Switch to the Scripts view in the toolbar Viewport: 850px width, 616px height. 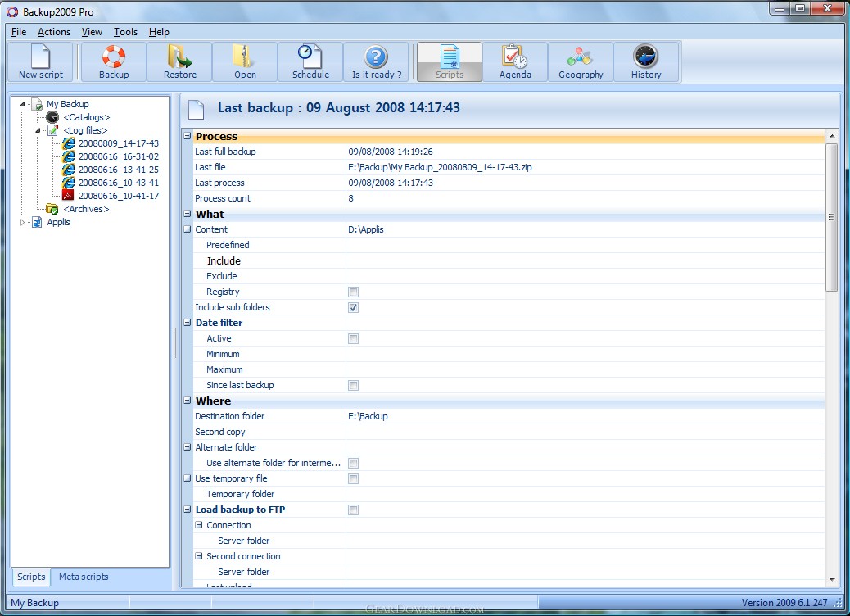coord(450,61)
